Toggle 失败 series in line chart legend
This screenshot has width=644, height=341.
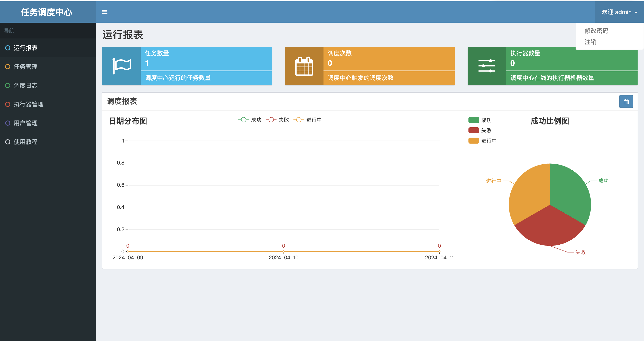click(277, 120)
